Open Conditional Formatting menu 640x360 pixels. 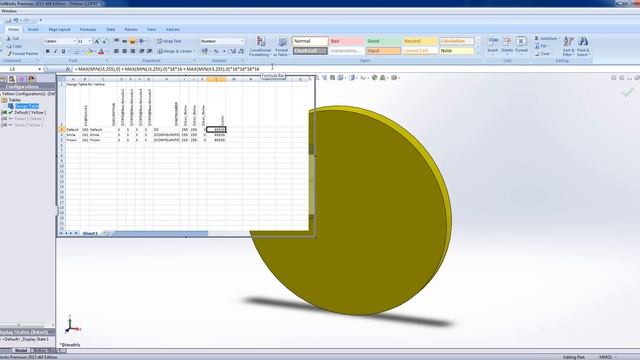click(260, 46)
